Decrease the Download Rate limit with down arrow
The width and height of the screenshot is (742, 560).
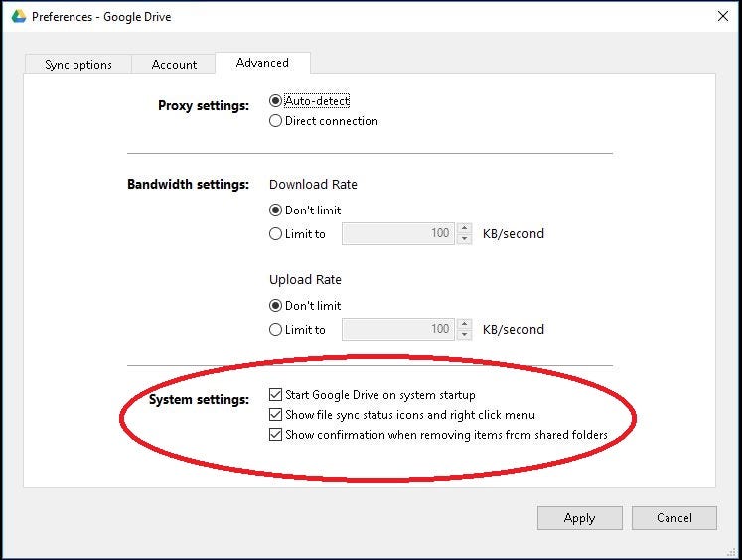point(464,239)
